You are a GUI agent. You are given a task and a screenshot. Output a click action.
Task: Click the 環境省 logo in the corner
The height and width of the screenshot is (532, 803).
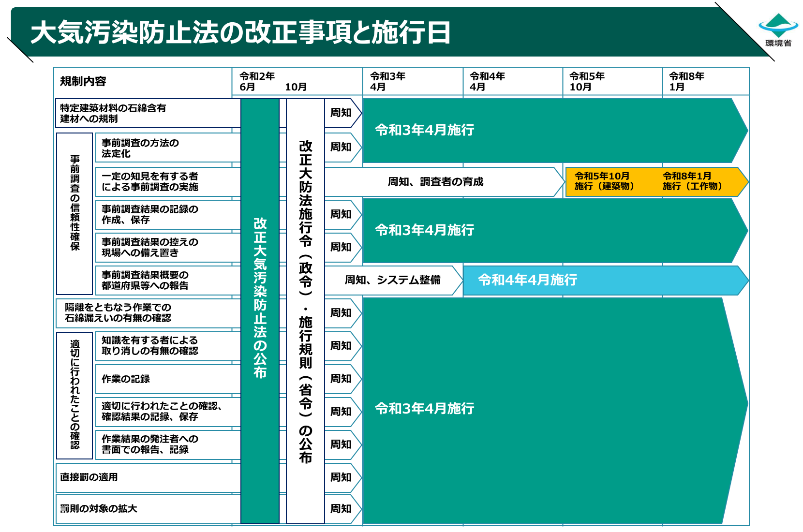778,30
